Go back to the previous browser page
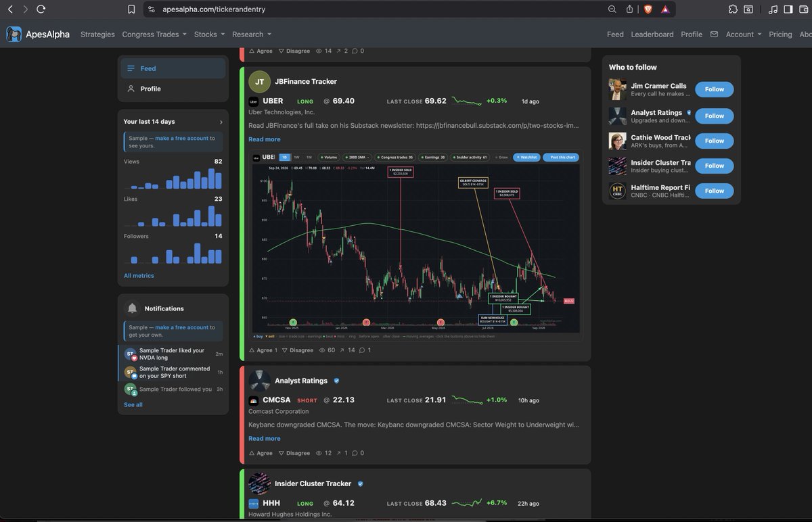Viewport: 812px width, 522px height. [x=9, y=9]
